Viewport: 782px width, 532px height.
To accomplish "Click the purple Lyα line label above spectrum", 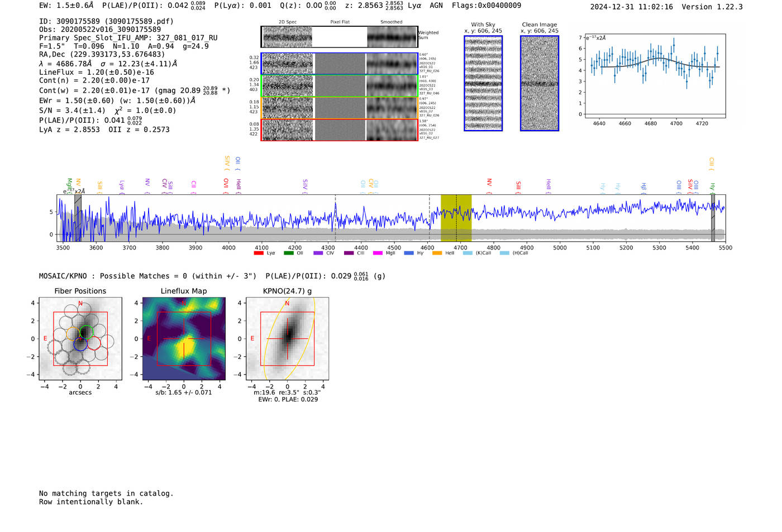I will [x=122, y=186].
